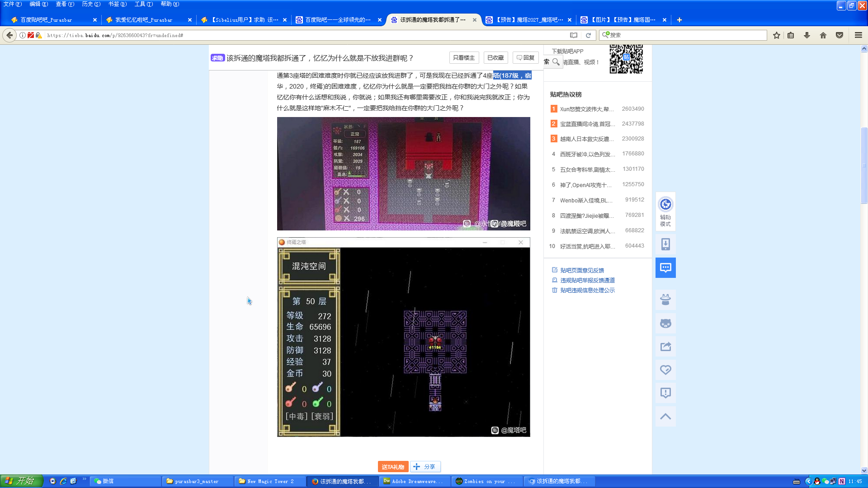Viewport: 868px width, 488px height.
Task: Open a new tab with plus button
Action: point(679,20)
